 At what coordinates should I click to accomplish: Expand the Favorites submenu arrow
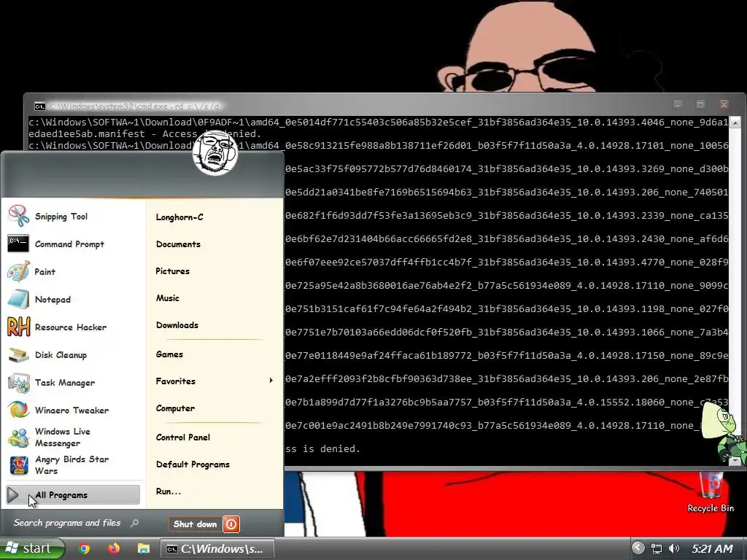coord(271,381)
